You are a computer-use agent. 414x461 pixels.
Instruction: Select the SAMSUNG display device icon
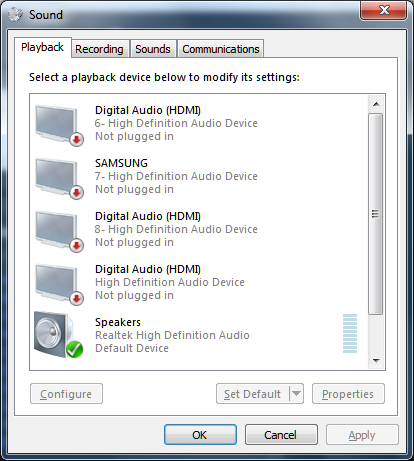coord(59,178)
